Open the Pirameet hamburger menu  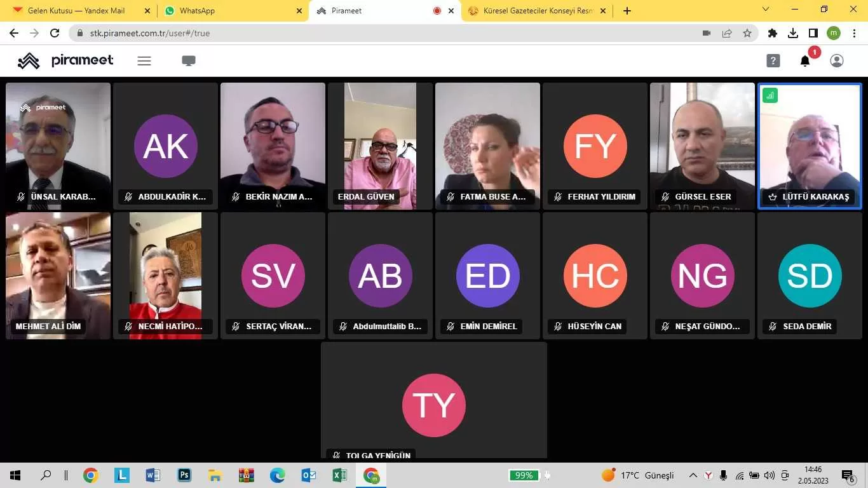(144, 61)
